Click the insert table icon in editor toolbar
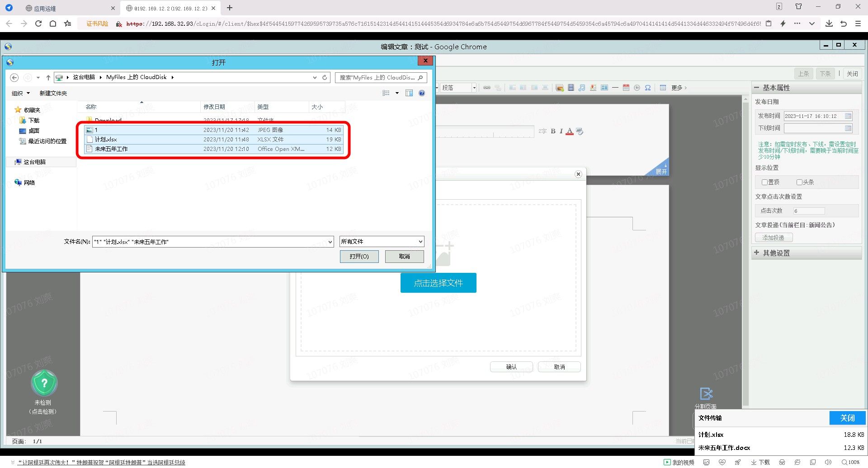 click(663, 88)
